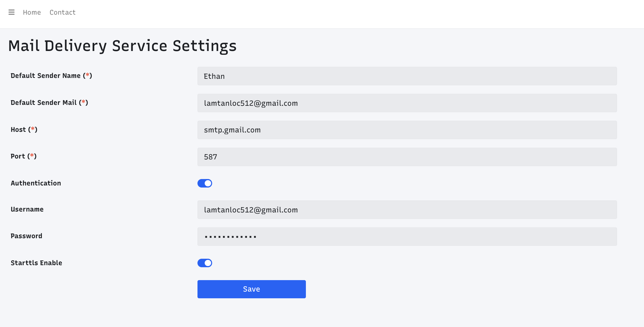The image size is (644, 327).
Task: Disable the Starttls Enable switch
Action: (205, 263)
